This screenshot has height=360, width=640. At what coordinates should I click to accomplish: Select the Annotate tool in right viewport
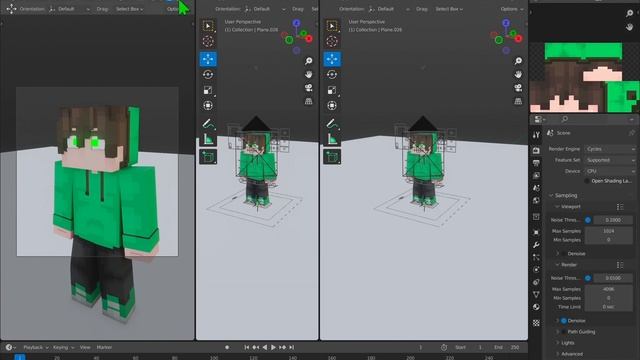[x=332, y=123]
